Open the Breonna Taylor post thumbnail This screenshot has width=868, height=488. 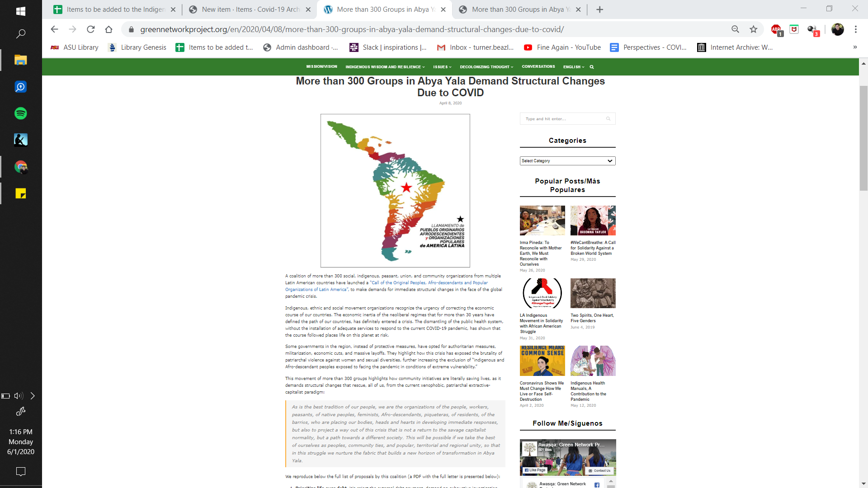[593, 221]
